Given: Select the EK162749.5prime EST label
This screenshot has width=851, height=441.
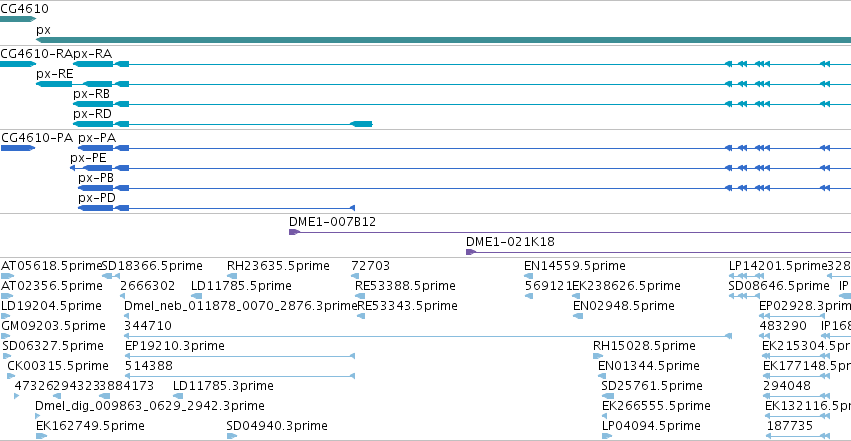Looking at the screenshot, I should (90, 426).
